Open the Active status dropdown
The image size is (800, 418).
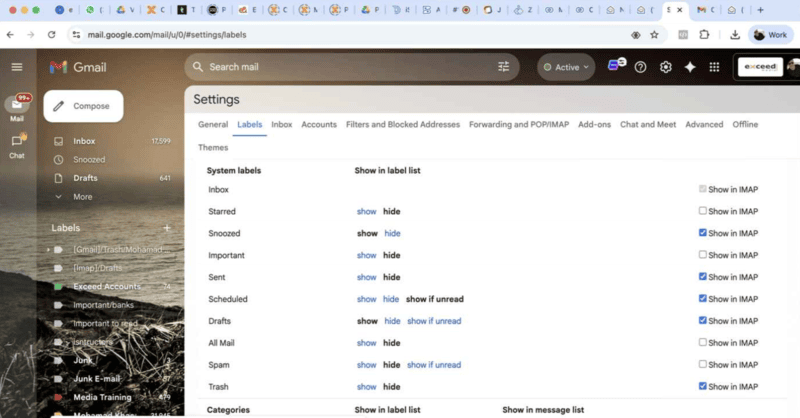coord(566,67)
